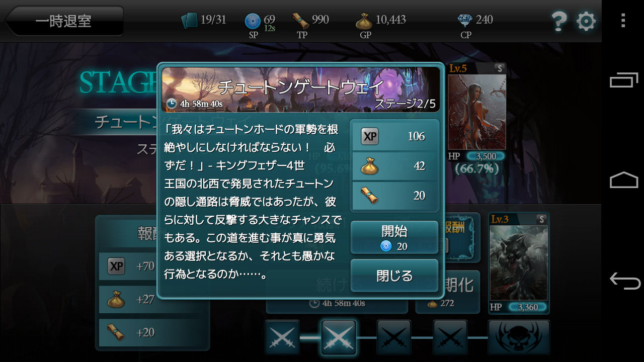Select the highlighted second crossed-swords stage node
The height and width of the screenshot is (362, 644).
point(339,337)
